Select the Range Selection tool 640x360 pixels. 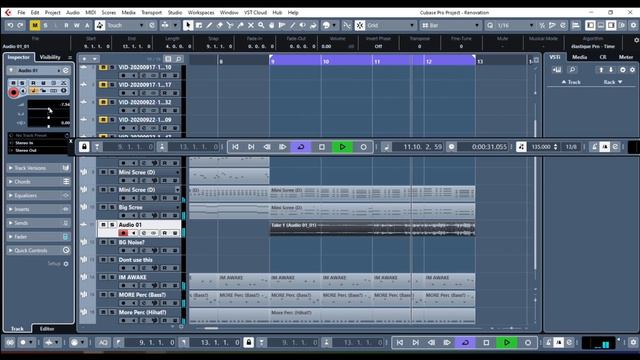199,25
